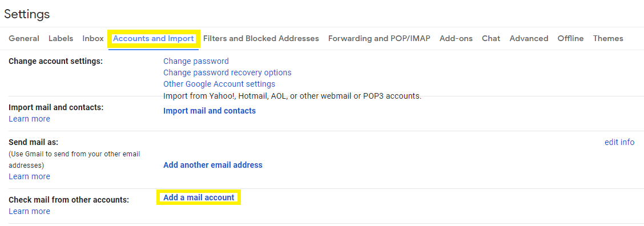Open the General settings tab
This screenshot has width=644, height=226.
(24, 39)
